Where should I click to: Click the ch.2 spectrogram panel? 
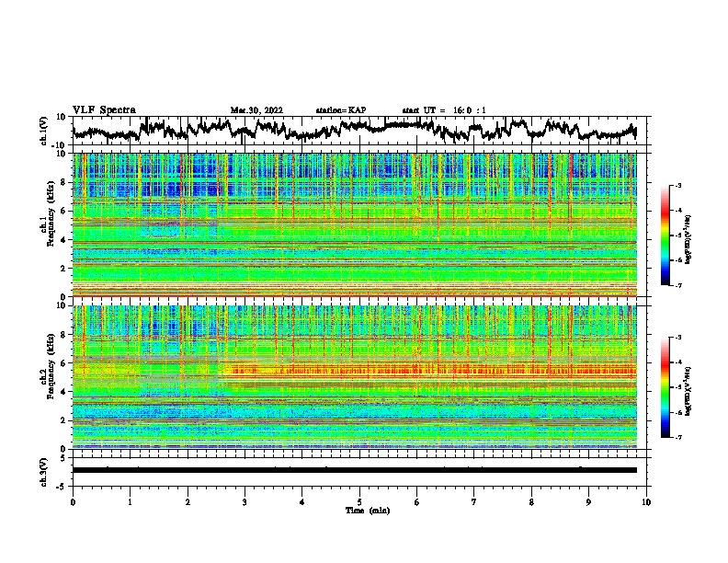pos(354,377)
